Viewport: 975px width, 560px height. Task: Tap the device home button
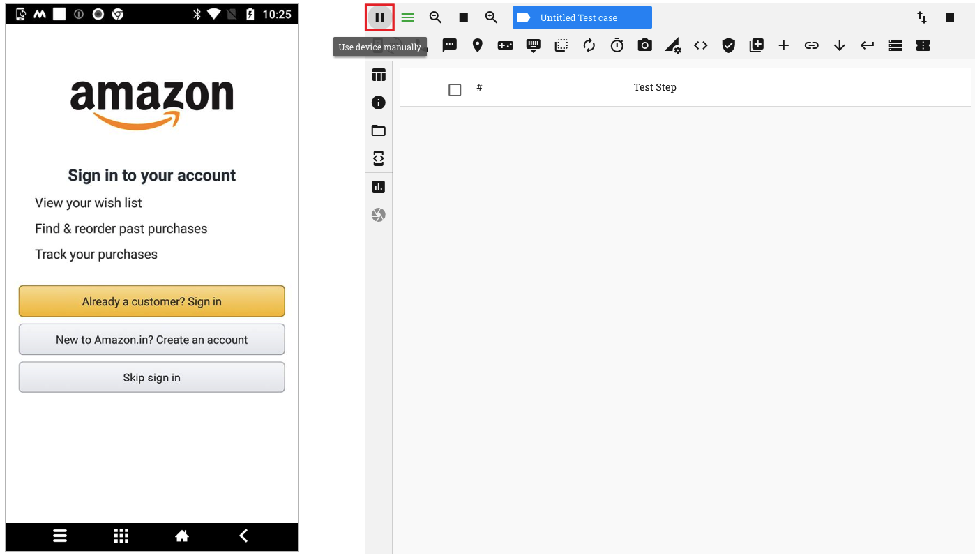182,536
